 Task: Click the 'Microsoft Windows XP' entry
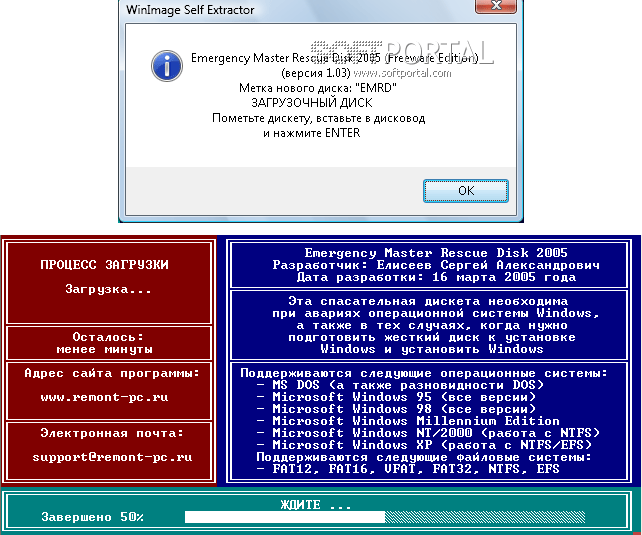(424, 445)
